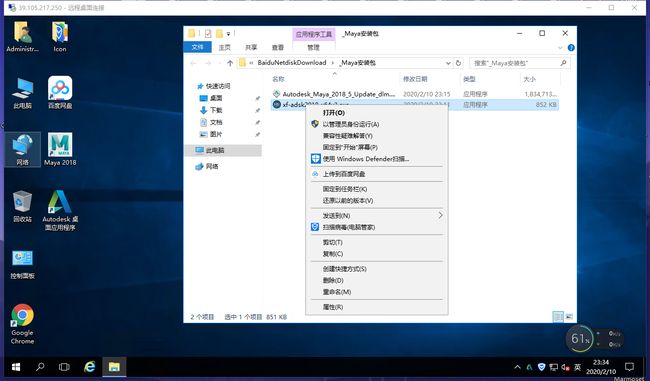Expand the ribbon with the chevron

[560, 48]
